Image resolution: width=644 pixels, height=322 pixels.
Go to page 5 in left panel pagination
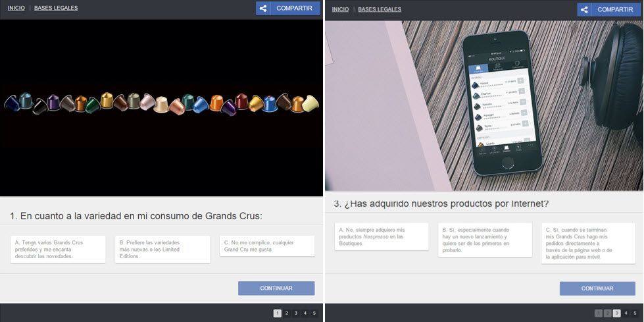(x=314, y=313)
